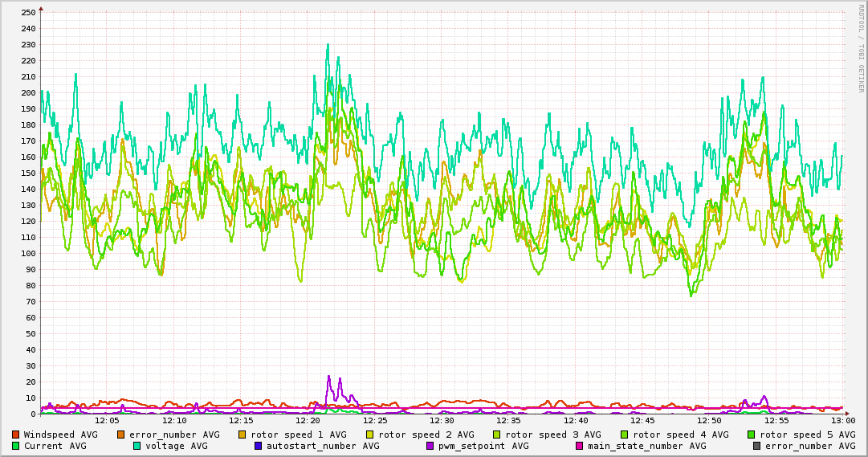Click the 12:30 time axis label
The image size is (868, 457).
pyautogui.click(x=442, y=420)
